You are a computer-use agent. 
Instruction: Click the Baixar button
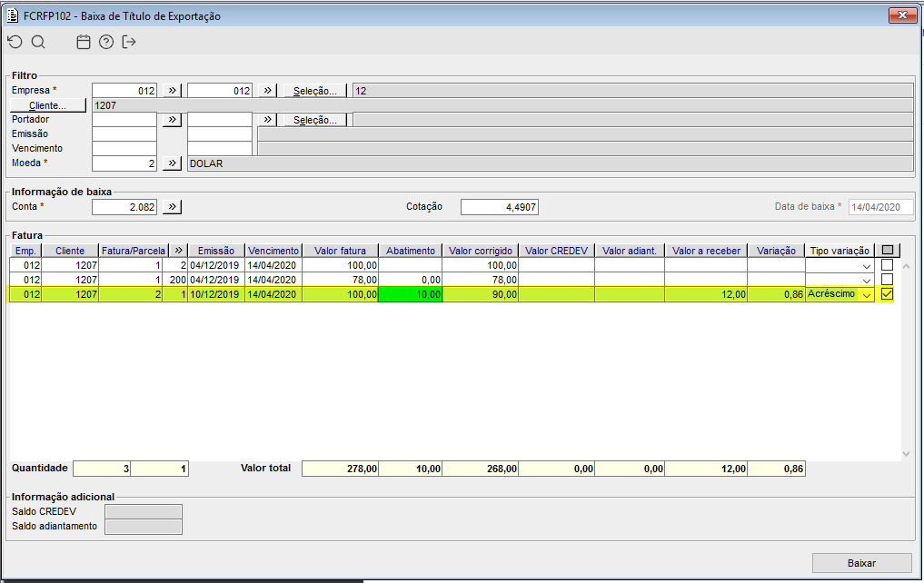pos(861,563)
